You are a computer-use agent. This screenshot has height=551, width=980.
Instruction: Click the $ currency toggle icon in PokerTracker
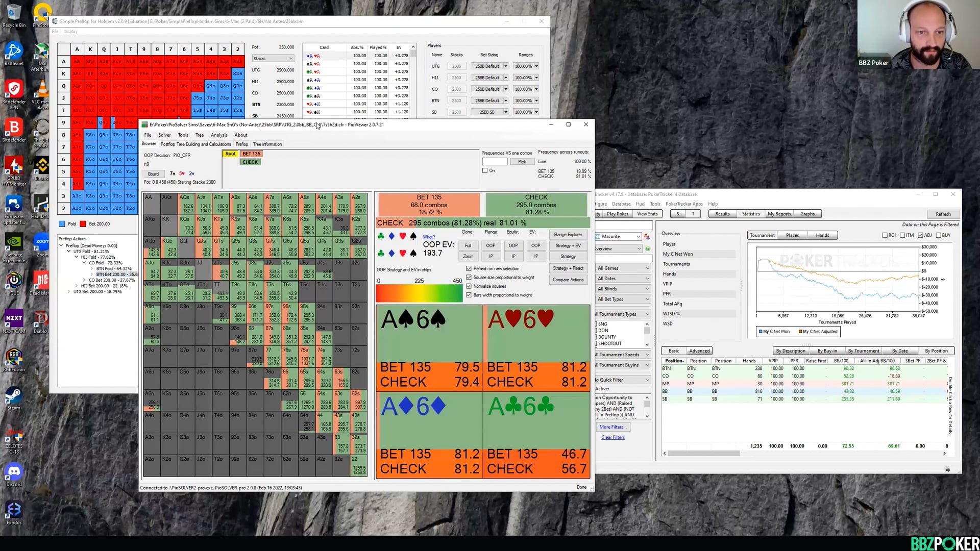tap(678, 214)
